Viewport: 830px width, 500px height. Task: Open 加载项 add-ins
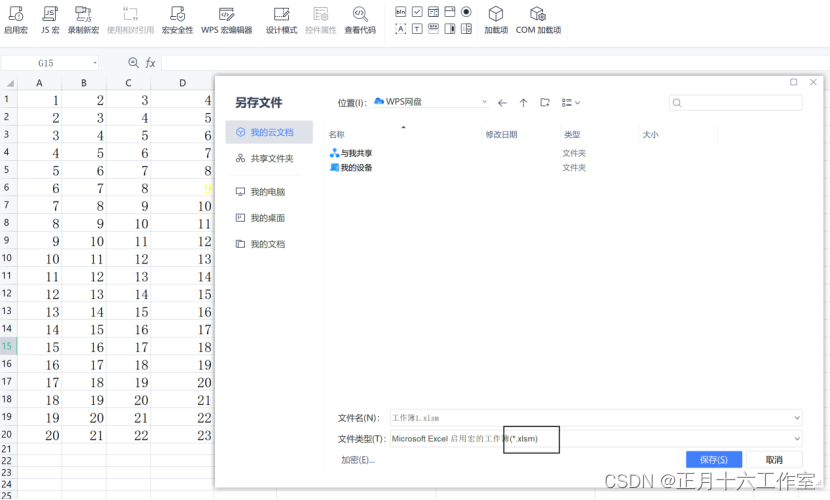496,20
